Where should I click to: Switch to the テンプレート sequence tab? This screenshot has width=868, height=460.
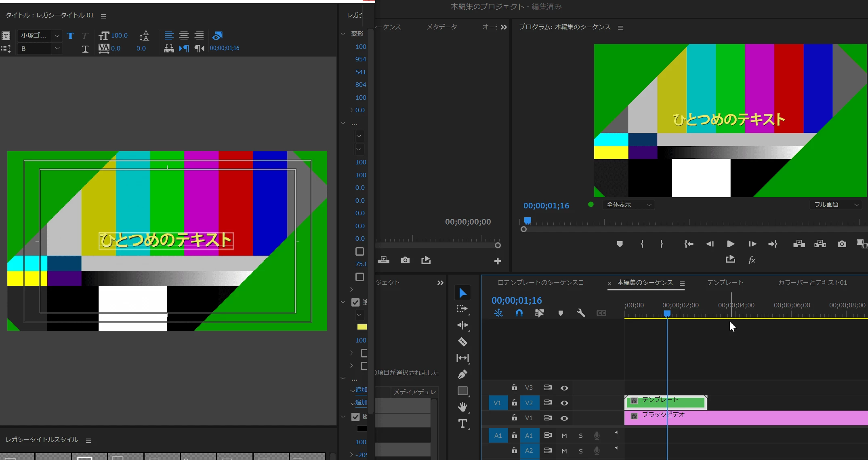tap(725, 283)
